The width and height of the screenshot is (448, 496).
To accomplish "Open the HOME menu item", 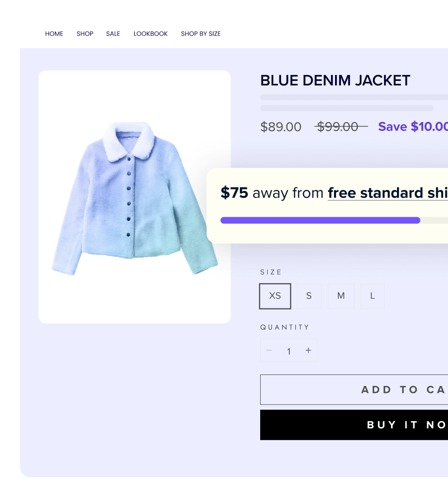I will click(x=54, y=34).
